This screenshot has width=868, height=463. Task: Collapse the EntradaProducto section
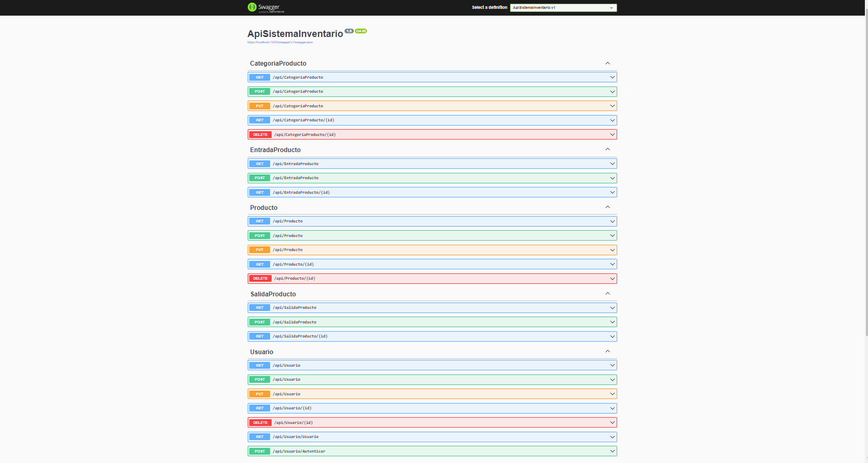pos(607,149)
